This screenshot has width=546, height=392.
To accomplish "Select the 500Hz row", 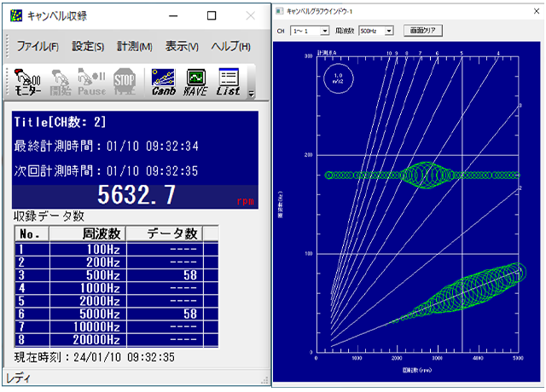I will click(117, 275).
